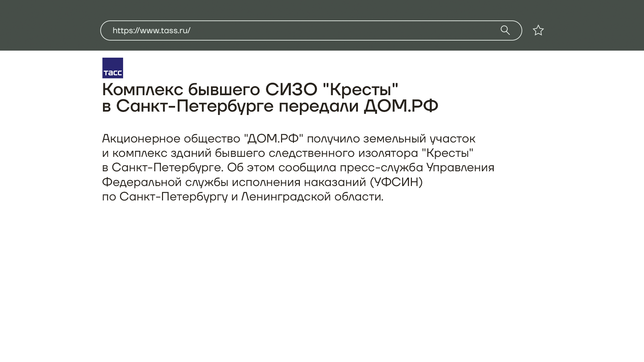Click "Санкт-Петербурге" in the headline
Image resolution: width=644 pixels, height=362 pixels.
(195, 106)
